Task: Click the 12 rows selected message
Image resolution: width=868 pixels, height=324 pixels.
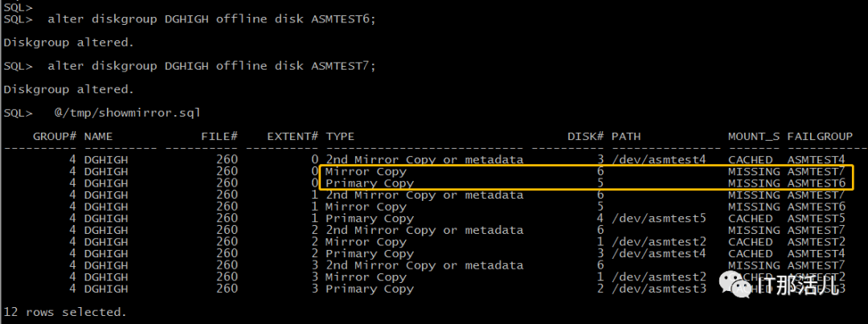Action: [65, 313]
